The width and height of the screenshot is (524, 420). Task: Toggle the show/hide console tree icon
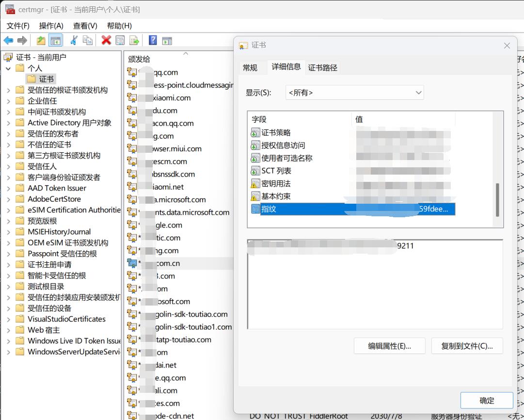pyautogui.click(x=56, y=40)
